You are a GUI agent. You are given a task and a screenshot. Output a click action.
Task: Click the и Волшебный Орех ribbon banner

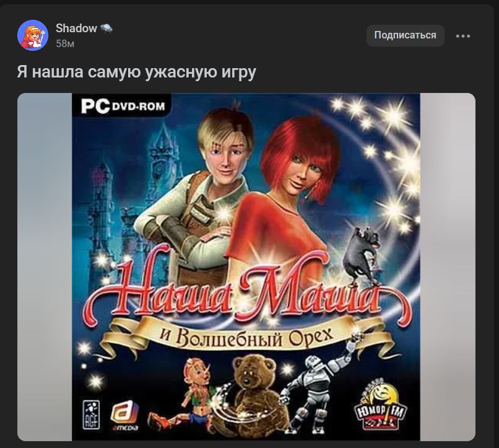[246, 337]
